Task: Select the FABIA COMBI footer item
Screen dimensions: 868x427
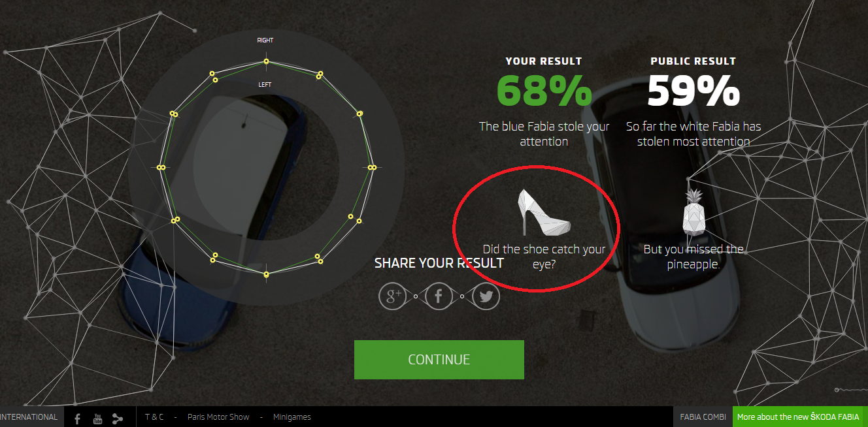Action: click(x=703, y=417)
